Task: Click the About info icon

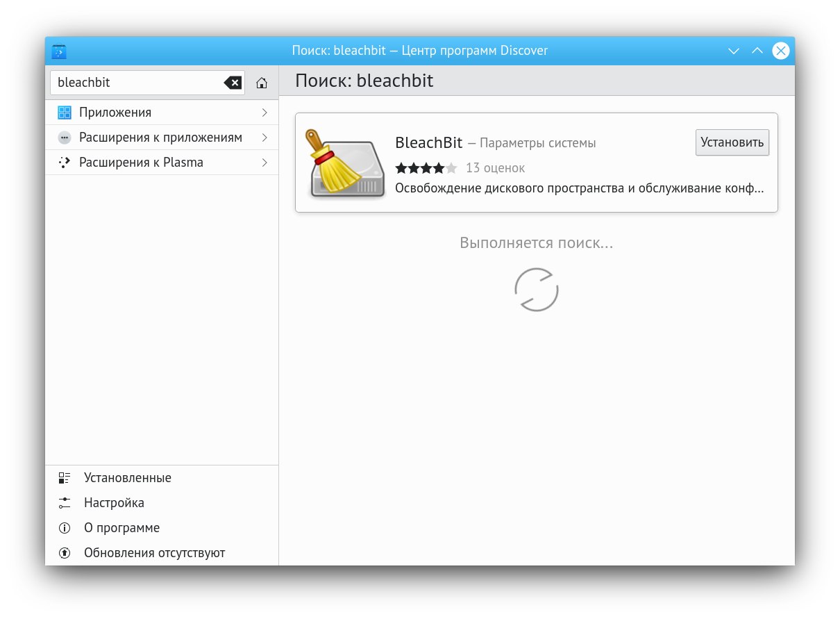Action: pos(65,528)
